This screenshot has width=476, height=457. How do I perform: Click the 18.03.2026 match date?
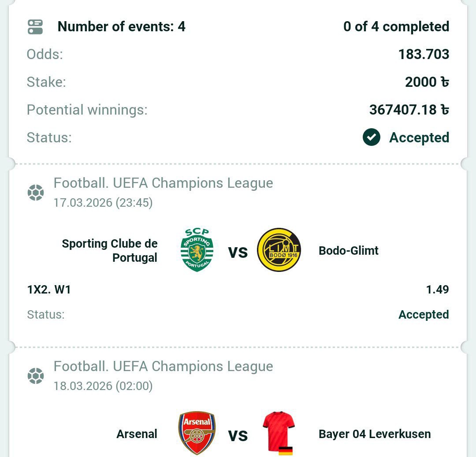(103, 386)
